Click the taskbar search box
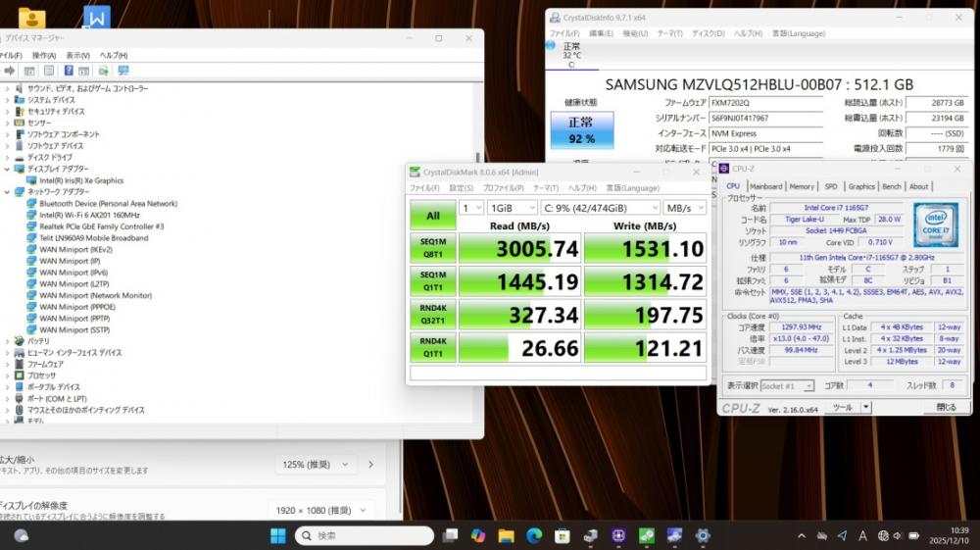 (x=365, y=535)
